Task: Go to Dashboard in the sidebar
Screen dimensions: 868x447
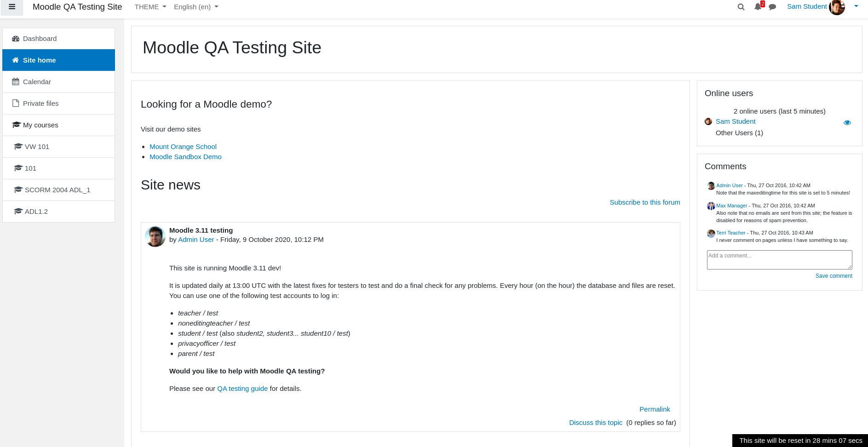Action: tap(58, 39)
